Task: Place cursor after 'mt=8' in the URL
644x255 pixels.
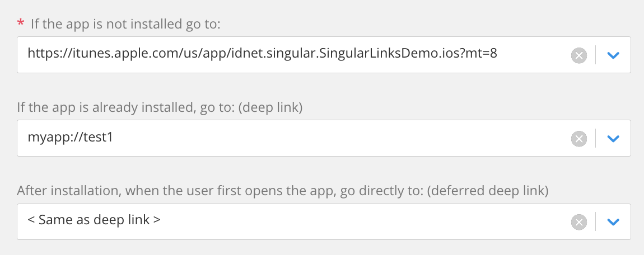Action: click(498, 54)
